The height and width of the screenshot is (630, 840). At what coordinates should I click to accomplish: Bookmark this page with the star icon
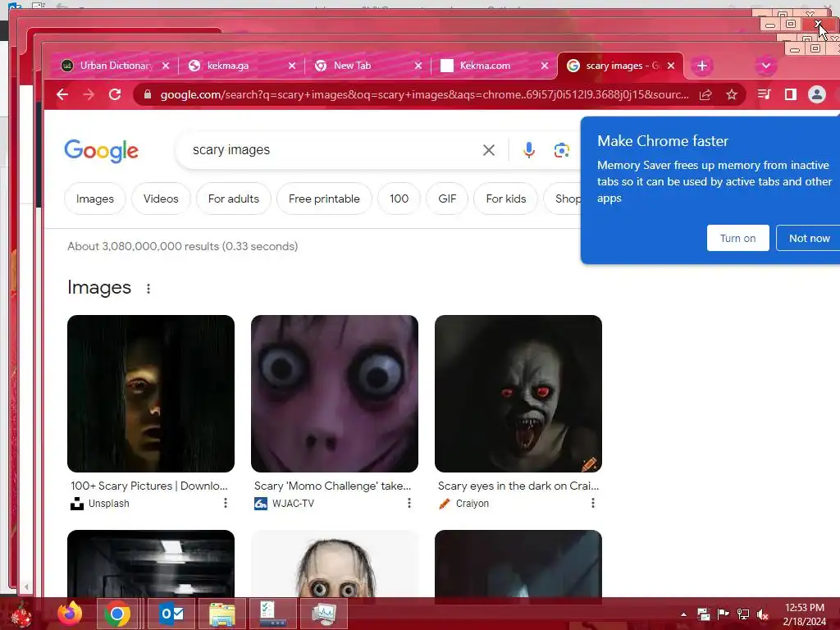pyautogui.click(x=731, y=95)
